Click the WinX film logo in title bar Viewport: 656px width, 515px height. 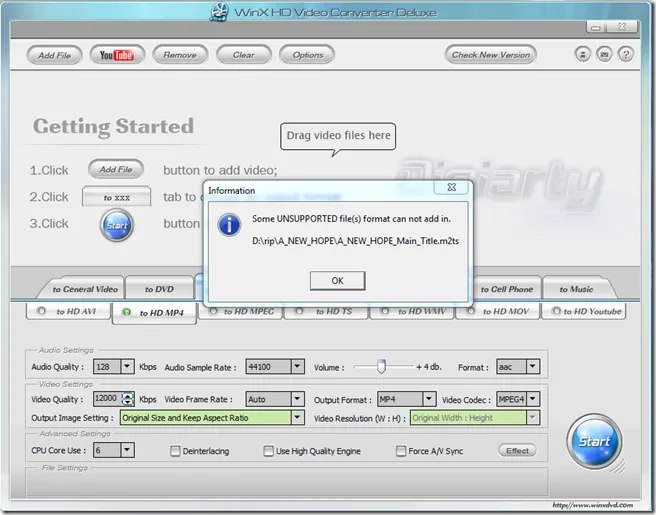220,12
